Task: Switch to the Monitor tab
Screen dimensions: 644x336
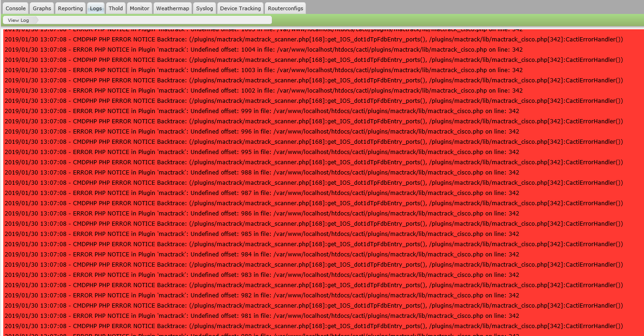Action: tap(139, 8)
